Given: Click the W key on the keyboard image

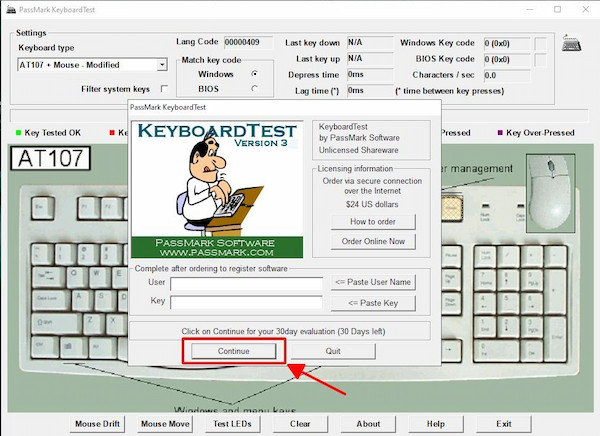Looking at the screenshot, I should [99, 277].
